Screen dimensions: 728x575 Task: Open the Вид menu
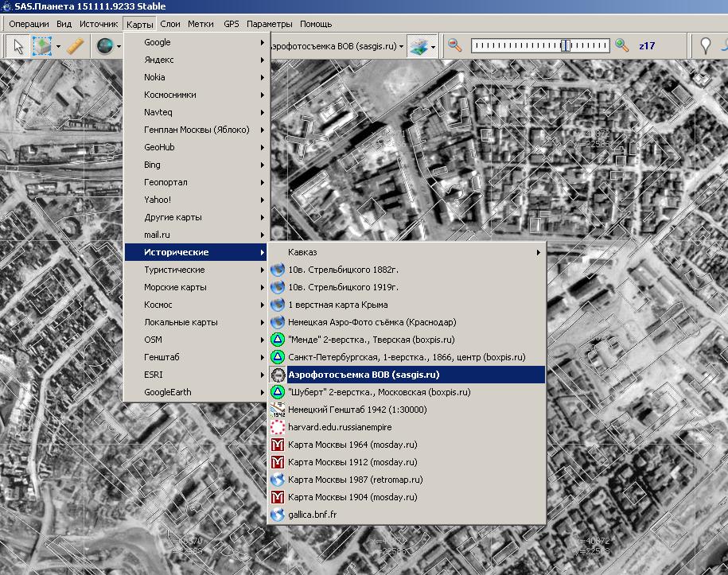pos(64,24)
